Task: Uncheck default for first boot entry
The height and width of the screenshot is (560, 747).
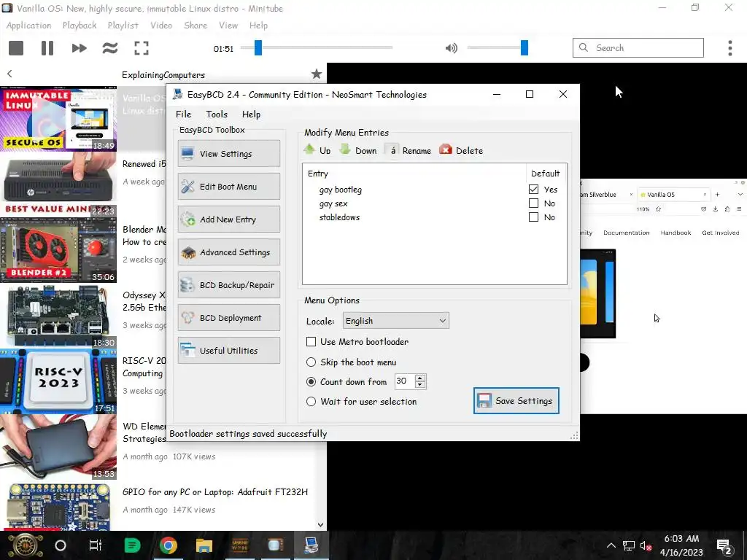Action: [x=533, y=190]
